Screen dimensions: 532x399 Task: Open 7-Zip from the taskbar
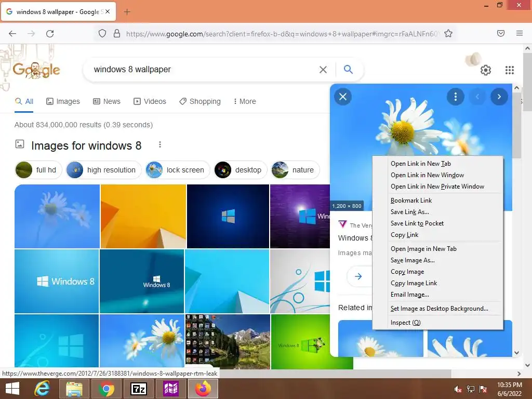click(138, 389)
